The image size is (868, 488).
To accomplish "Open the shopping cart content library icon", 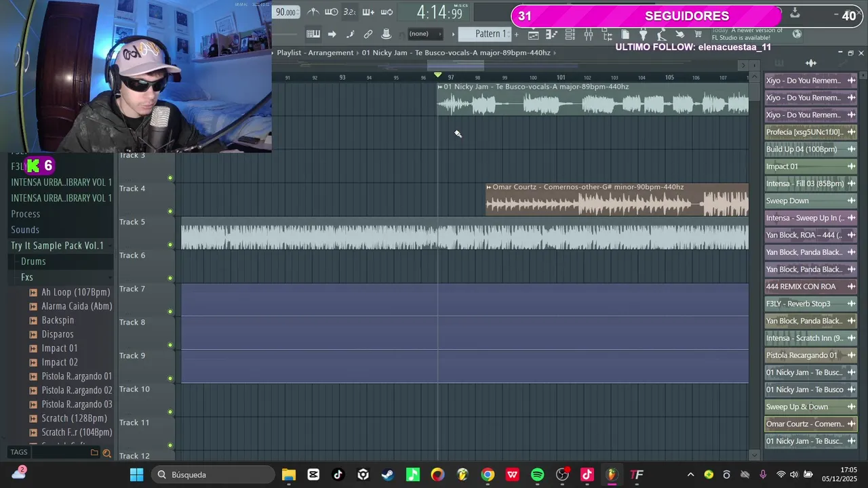I will coord(698,34).
